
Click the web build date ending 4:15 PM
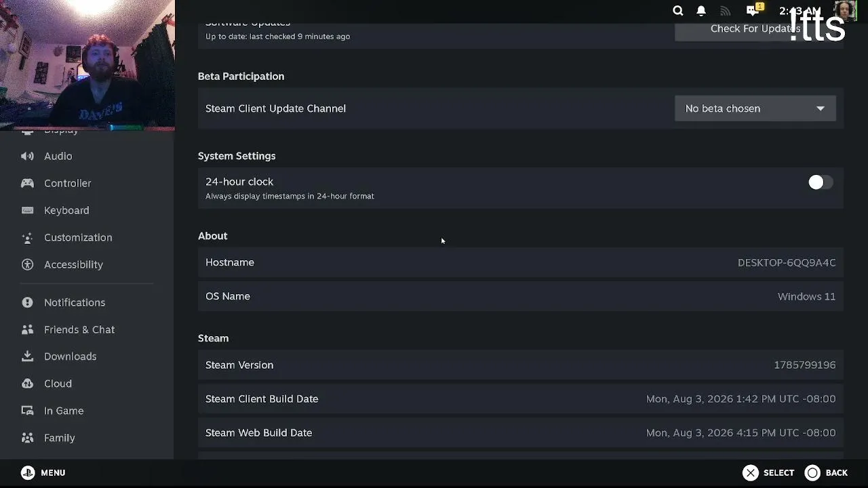pos(741,432)
